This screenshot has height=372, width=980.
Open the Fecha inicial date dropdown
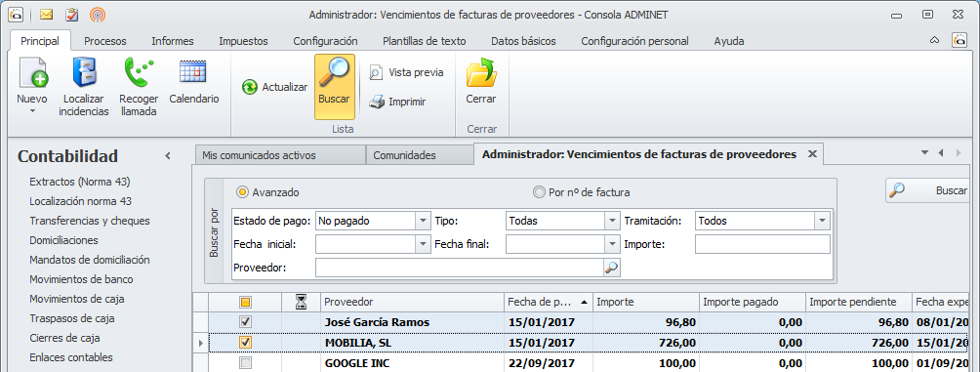(x=424, y=244)
